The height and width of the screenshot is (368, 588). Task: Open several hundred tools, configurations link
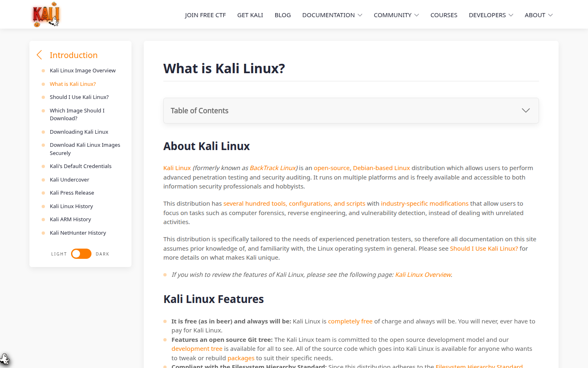(294, 204)
